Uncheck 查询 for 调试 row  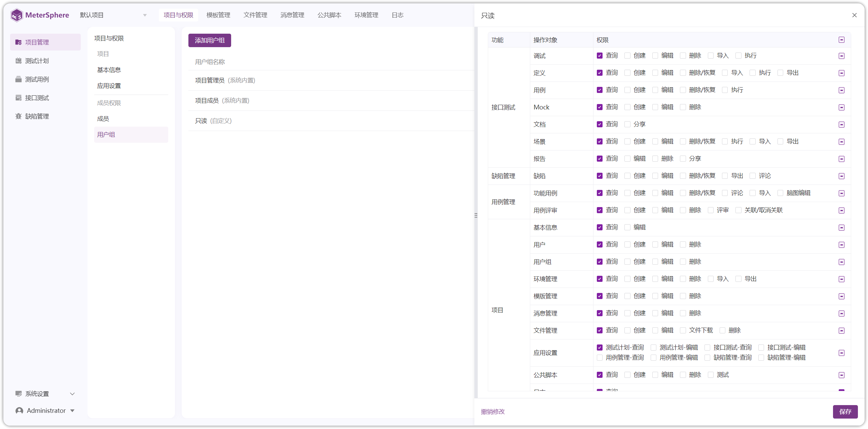pos(600,56)
